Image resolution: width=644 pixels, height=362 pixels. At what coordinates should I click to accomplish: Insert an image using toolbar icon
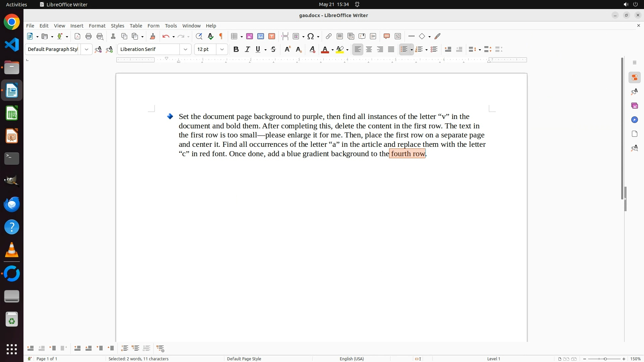pyautogui.click(x=250, y=37)
